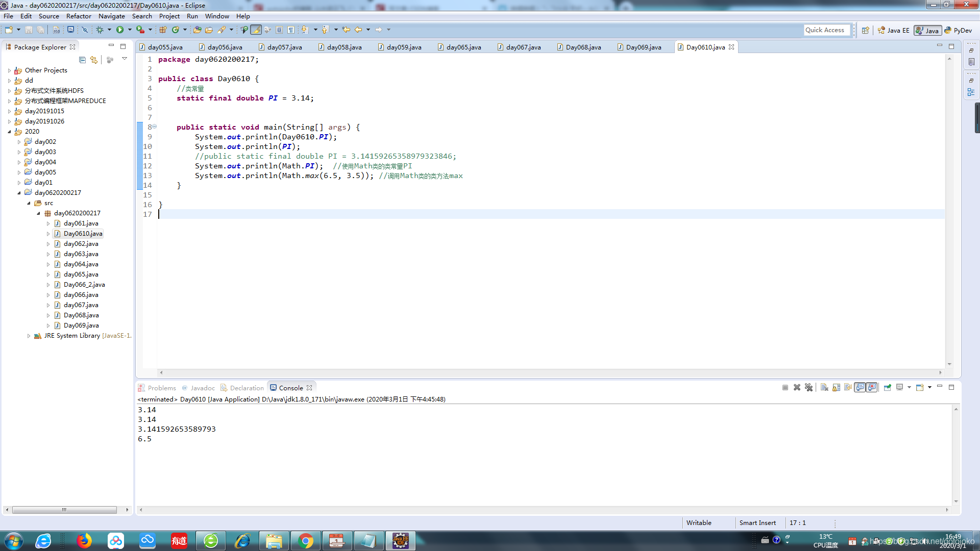The width and height of the screenshot is (980, 551).
Task: Switch to Java EE perspective
Action: (x=893, y=31)
